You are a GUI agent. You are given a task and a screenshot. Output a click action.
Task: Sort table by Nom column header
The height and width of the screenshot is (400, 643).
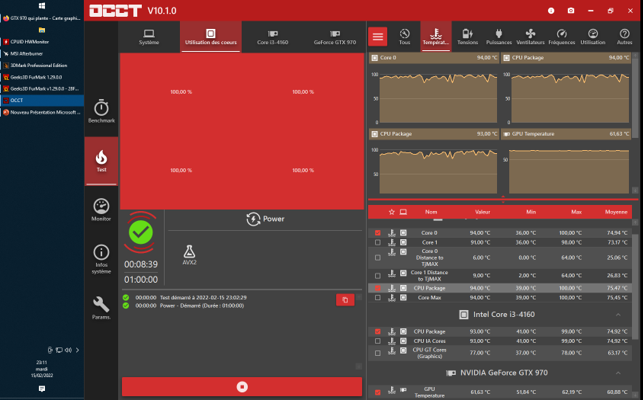[x=431, y=212]
